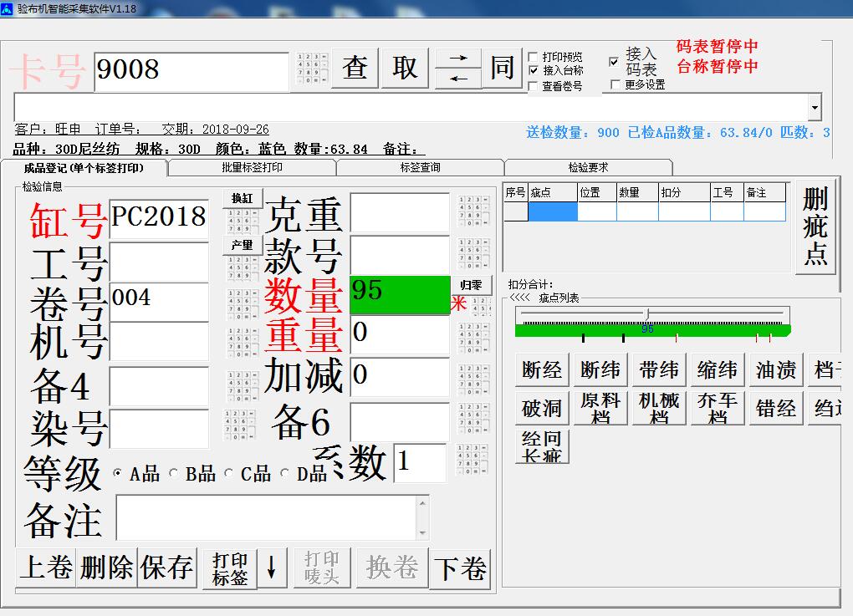Open keypad icon beside 数量 field

[481, 306]
